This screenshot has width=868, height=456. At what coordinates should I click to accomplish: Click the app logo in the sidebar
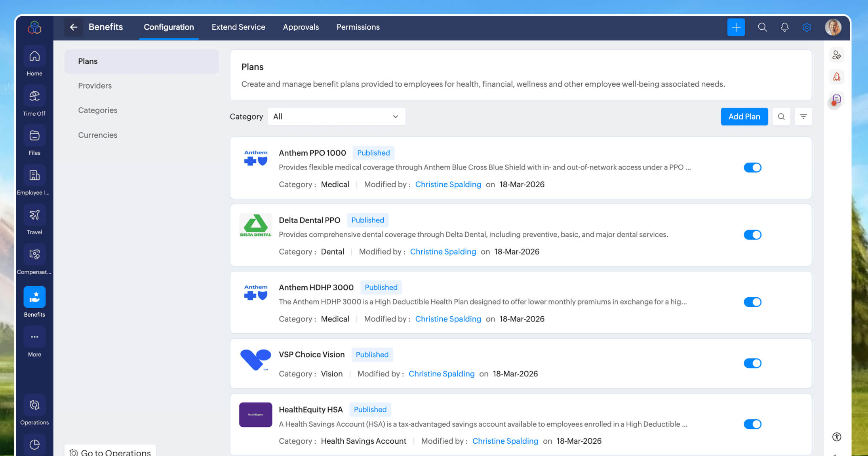(34, 27)
